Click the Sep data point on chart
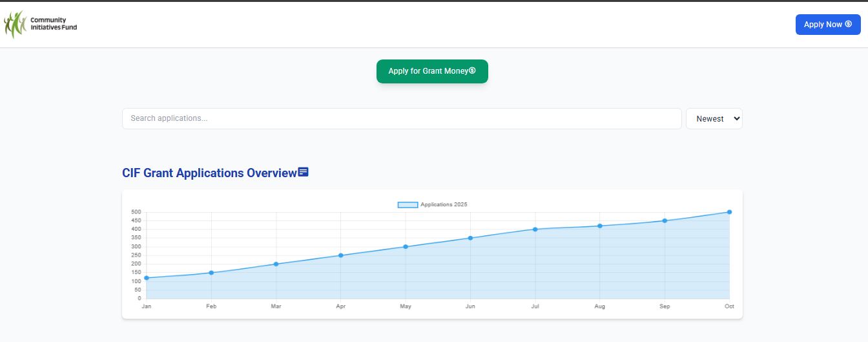Screen dimensions: 868x342 tap(665, 220)
